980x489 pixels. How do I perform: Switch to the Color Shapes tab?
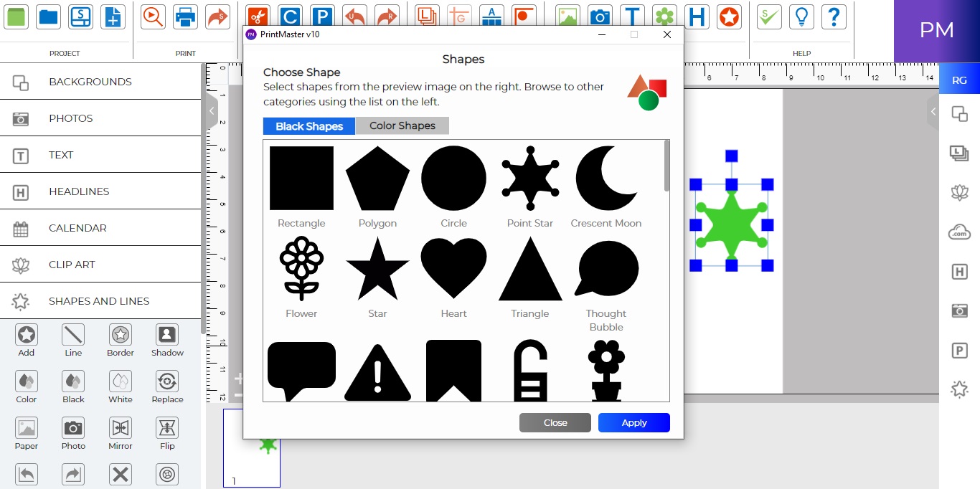[402, 125]
